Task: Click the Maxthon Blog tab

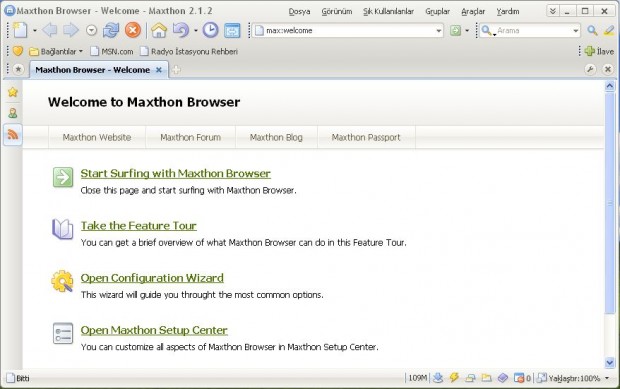Action: (x=276, y=138)
